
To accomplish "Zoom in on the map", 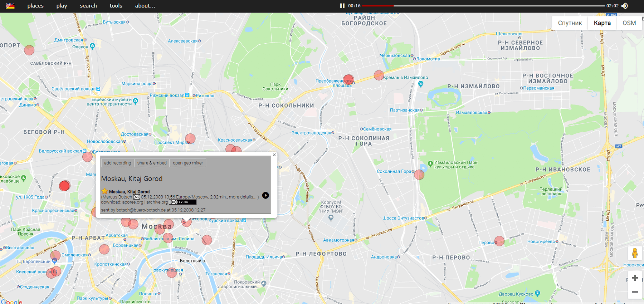I will pyautogui.click(x=635, y=278).
